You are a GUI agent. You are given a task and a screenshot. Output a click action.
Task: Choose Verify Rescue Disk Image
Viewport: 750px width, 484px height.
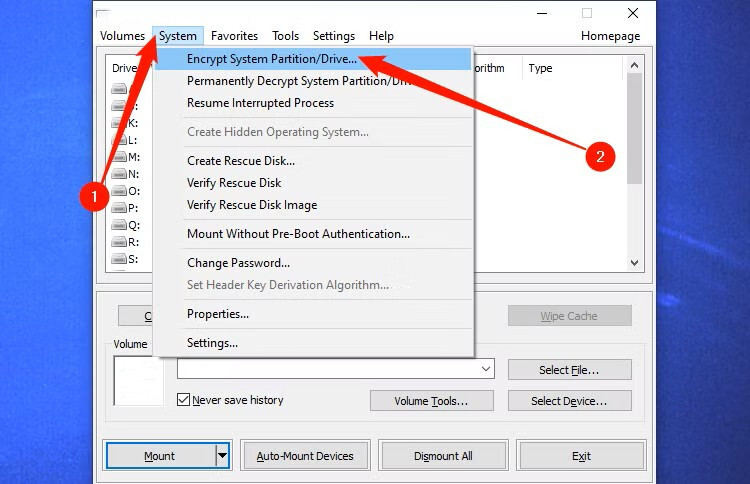click(x=313, y=205)
